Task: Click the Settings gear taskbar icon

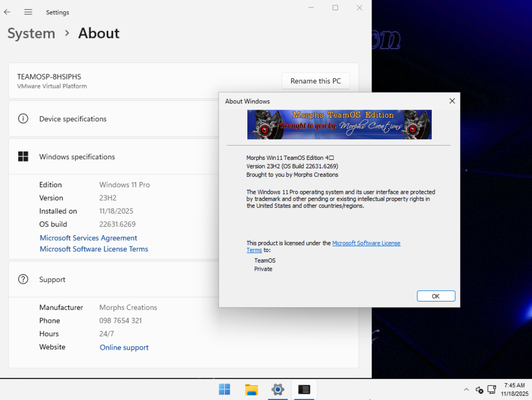Action: point(278,390)
